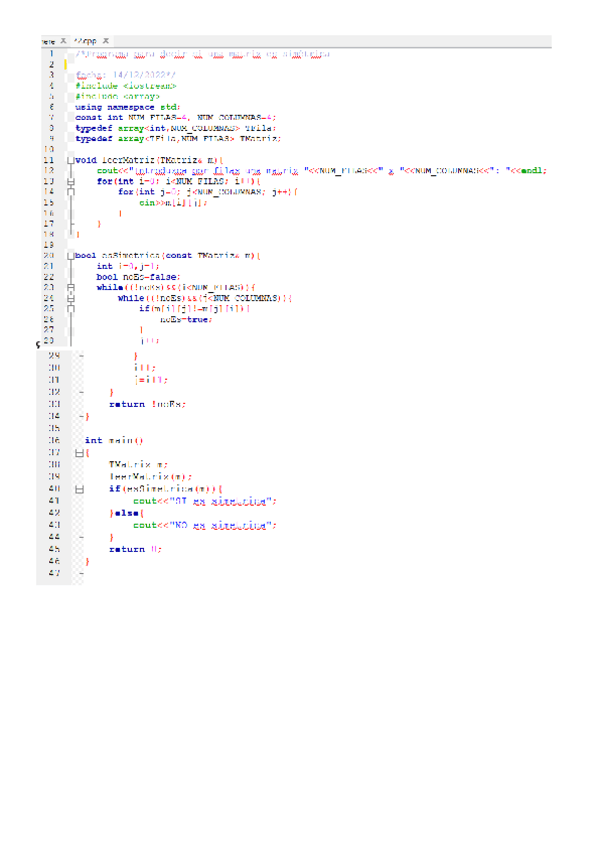Fold the inner while loop at line 24
Screen dimensions: 600x848
click(x=70, y=298)
